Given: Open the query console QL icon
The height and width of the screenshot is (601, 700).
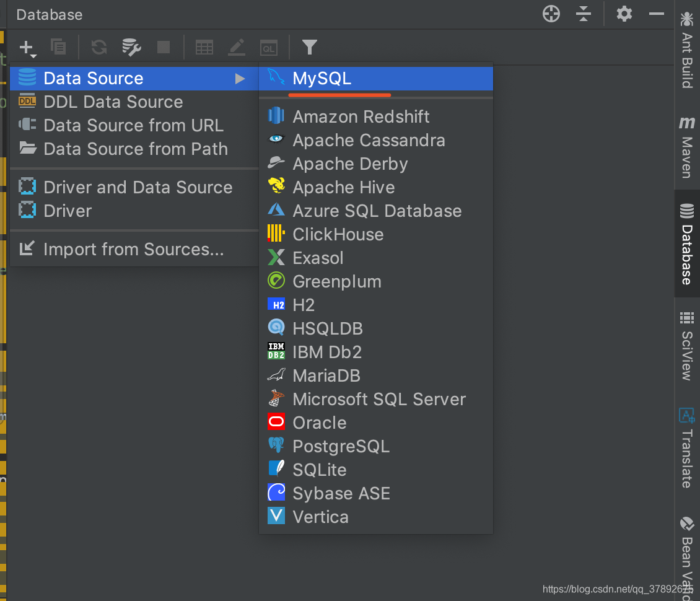Looking at the screenshot, I should click(x=269, y=48).
